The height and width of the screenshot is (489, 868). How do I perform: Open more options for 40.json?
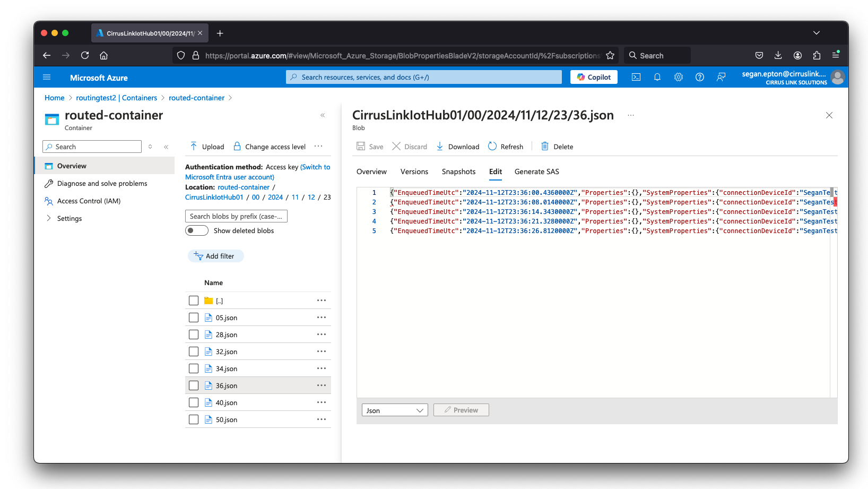click(x=322, y=402)
